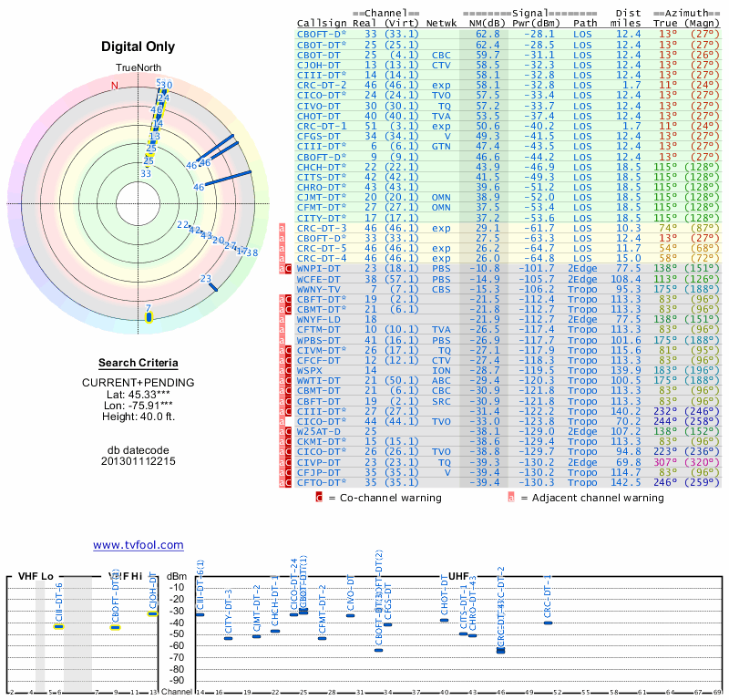Open the www.tvfool.com link
The height and width of the screenshot is (700, 729).
tap(139, 545)
